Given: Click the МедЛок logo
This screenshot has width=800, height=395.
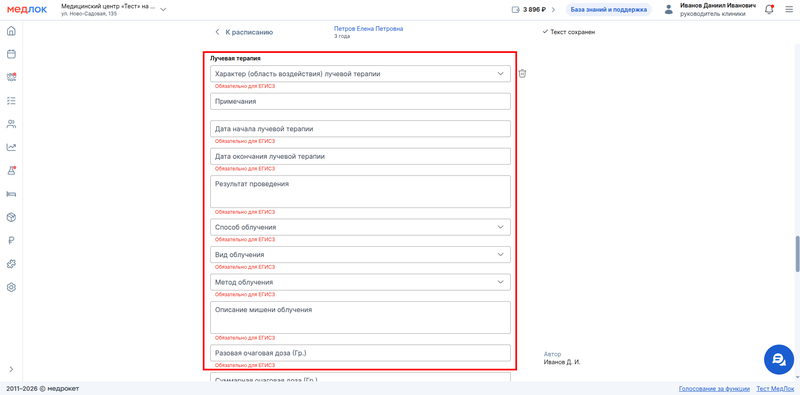Looking at the screenshot, I should pos(27,10).
